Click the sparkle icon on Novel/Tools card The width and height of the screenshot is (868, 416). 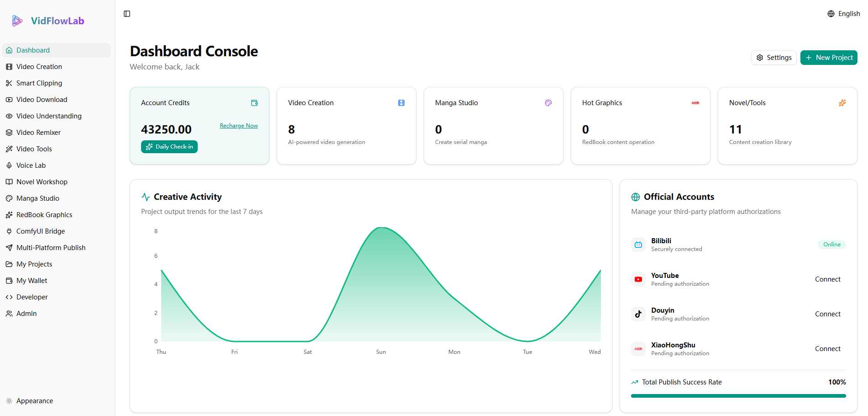pyautogui.click(x=842, y=103)
